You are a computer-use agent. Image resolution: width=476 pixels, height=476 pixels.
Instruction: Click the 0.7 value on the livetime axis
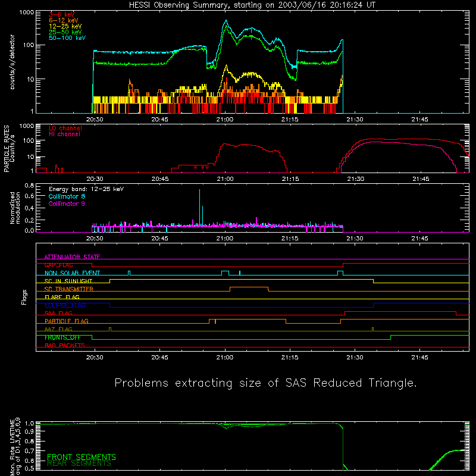(29, 450)
